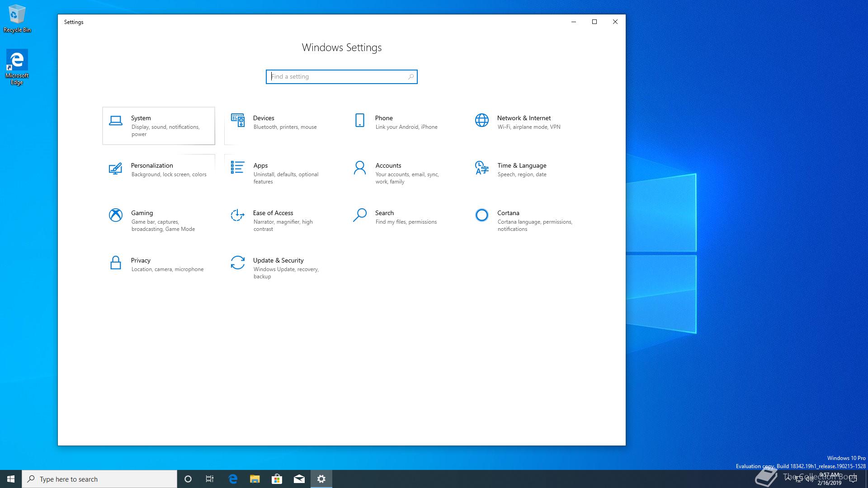The image size is (868, 488).
Task: Maximize the Settings window
Action: [594, 22]
